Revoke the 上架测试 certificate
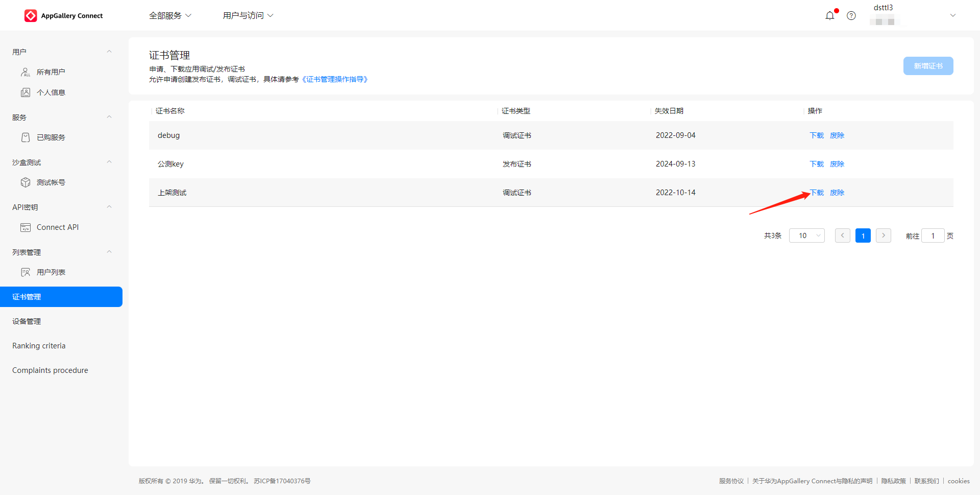 pos(837,193)
